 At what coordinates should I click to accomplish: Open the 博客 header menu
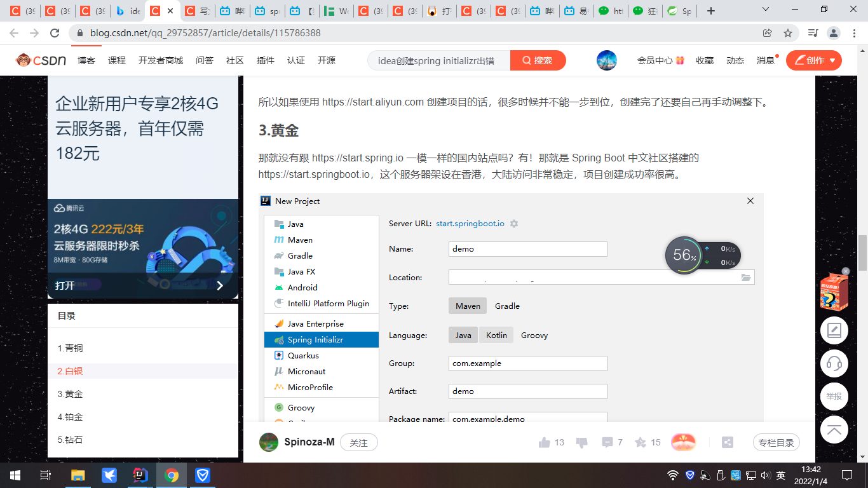(86, 60)
